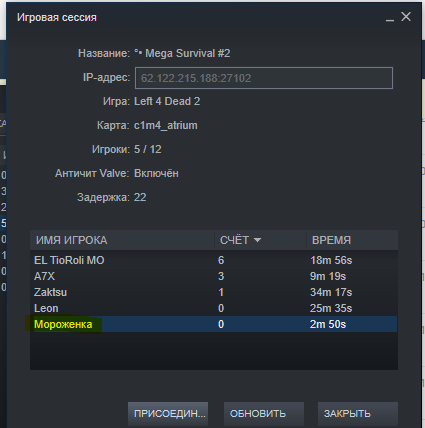Screen dimensions: 425x428
Task: Click the IP-адрес field 62.122.215.188:27102
Action: 264,78
